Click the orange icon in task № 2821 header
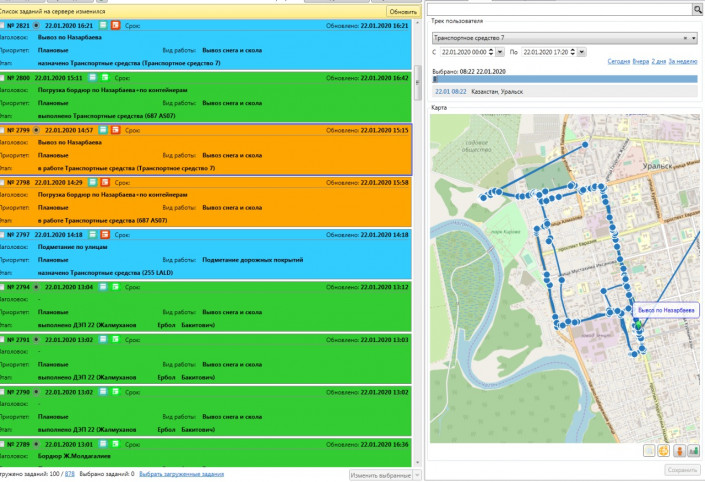705x482 pixels. pyautogui.click(x=115, y=24)
